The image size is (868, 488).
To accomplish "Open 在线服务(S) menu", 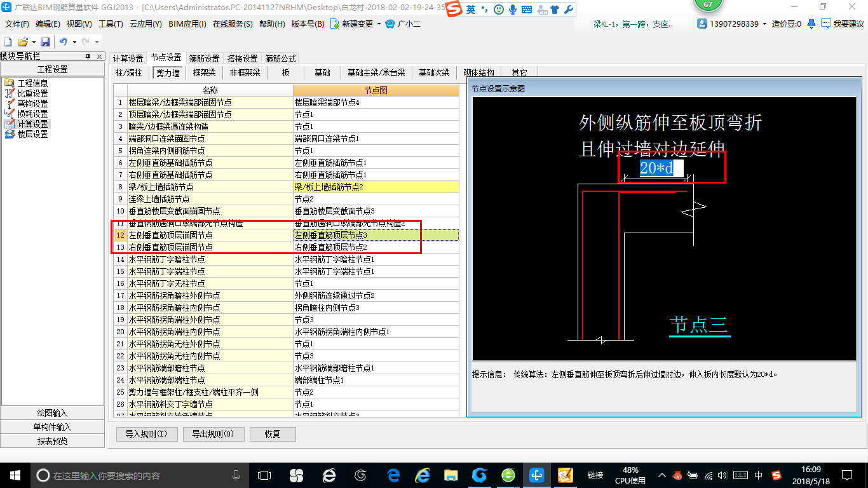I will click(x=233, y=24).
